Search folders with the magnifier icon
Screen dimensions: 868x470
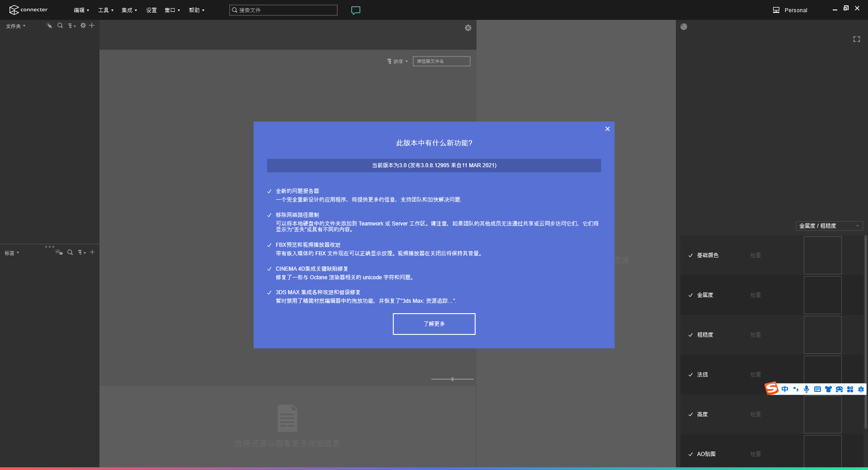click(60, 26)
